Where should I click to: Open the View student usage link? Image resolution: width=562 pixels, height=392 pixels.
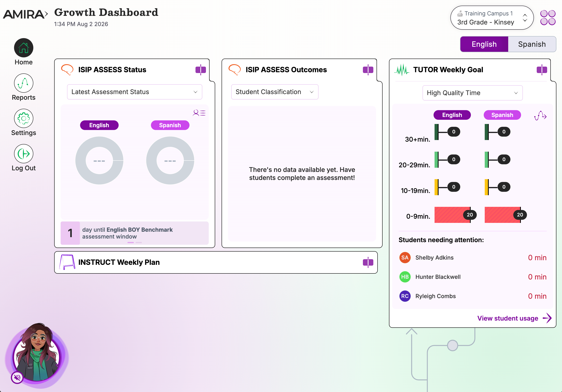[x=508, y=318]
